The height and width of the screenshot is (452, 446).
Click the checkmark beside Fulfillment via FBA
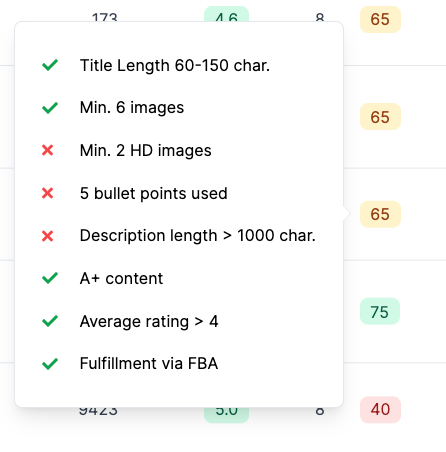click(x=50, y=364)
